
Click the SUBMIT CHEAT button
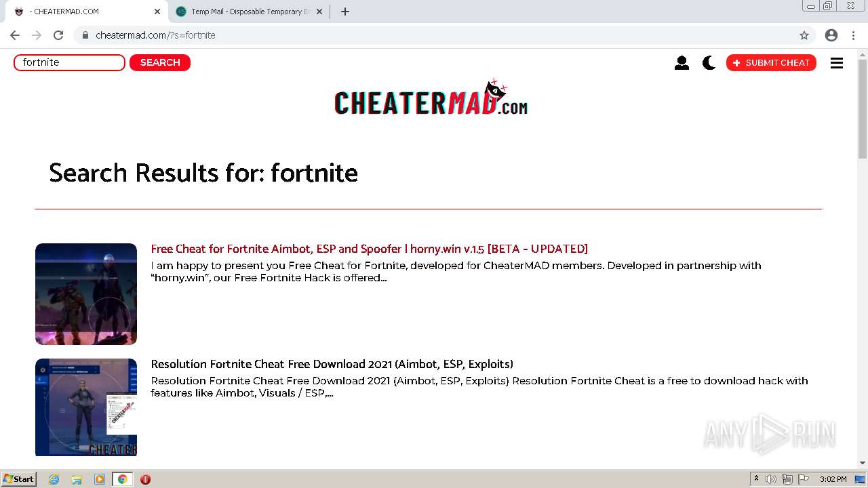pyautogui.click(x=771, y=62)
